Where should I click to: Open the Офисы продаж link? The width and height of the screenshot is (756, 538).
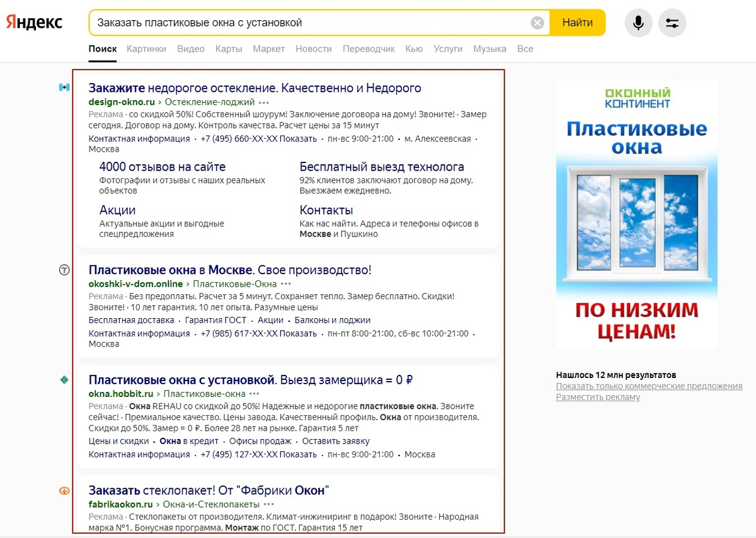pos(260,441)
